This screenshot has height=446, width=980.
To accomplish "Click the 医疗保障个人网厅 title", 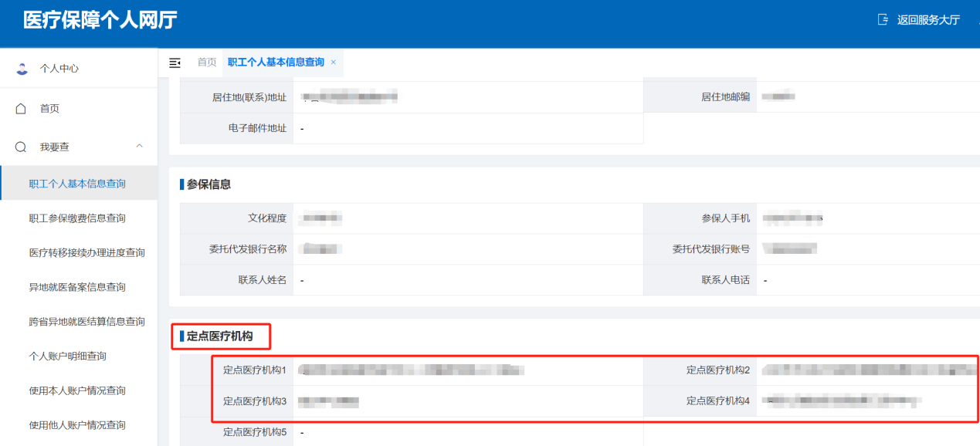I will click(x=100, y=20).
